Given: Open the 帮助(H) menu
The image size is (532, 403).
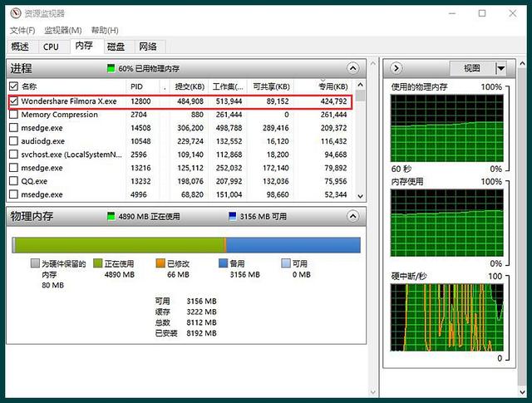Looking at the screenshot, I should coord(105,31).
